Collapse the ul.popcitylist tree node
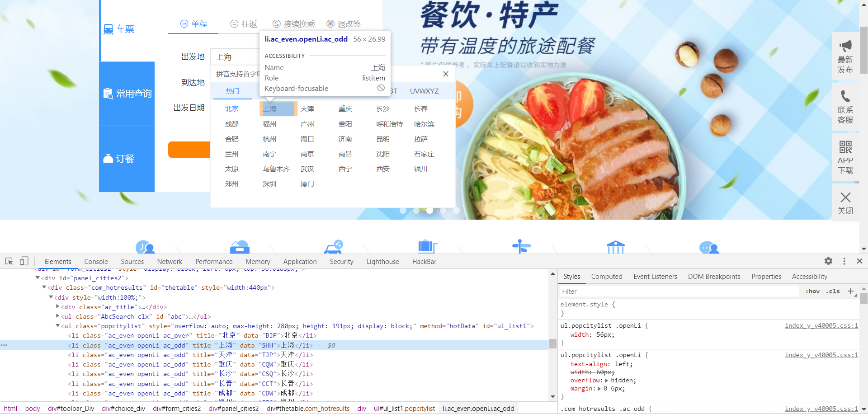 [x=58, y=325]
